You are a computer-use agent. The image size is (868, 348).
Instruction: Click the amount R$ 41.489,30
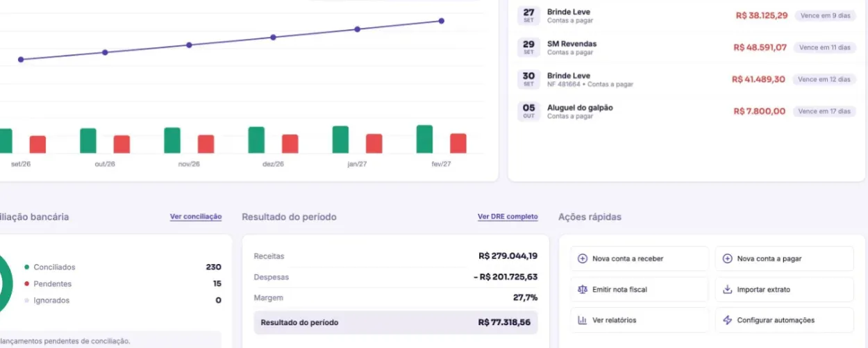pos(758,79)
